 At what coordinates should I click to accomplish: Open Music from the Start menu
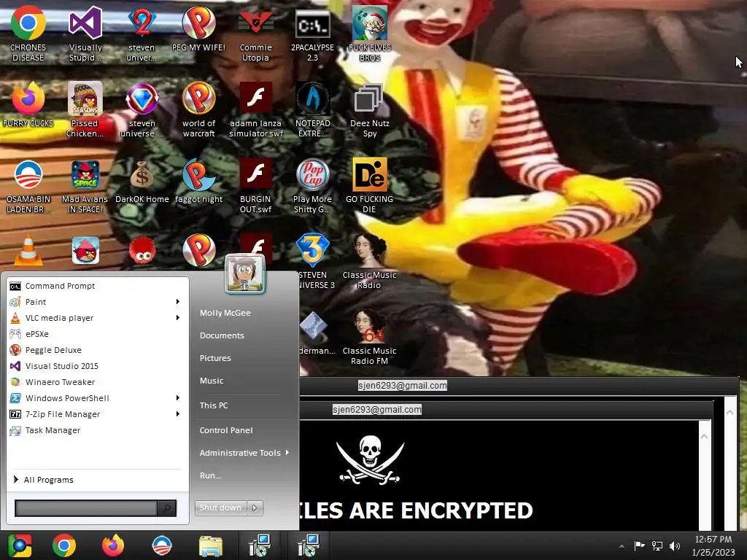point(212,381)
